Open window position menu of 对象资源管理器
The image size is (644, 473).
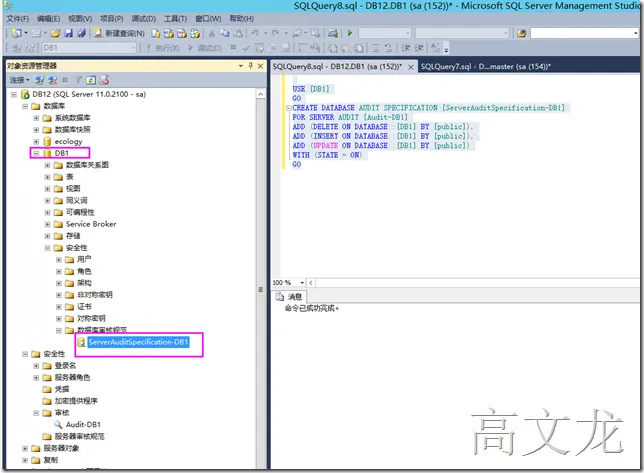(241, 66)
